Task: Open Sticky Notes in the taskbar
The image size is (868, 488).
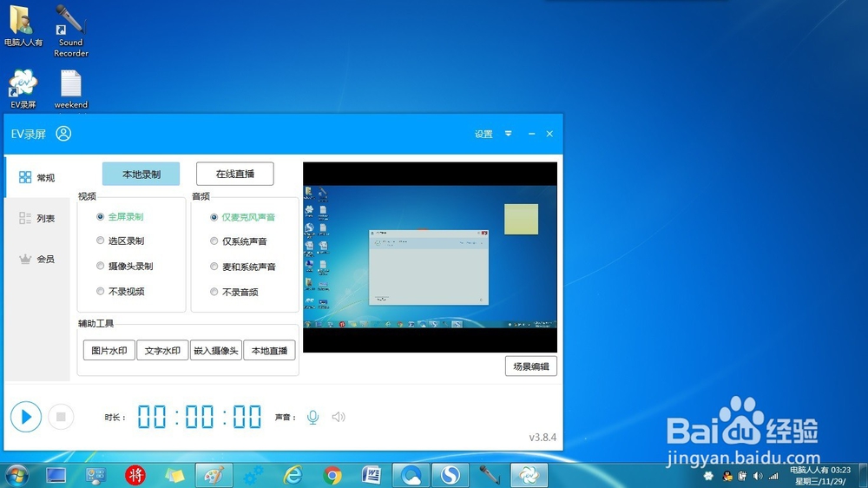Action: [x=175, y=475]
